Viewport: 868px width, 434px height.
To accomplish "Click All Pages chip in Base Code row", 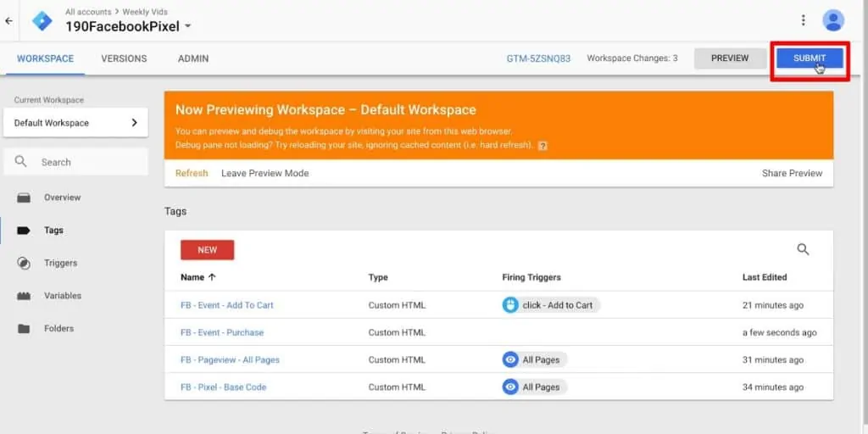I will pyautogui.click(x=535, y=387).
